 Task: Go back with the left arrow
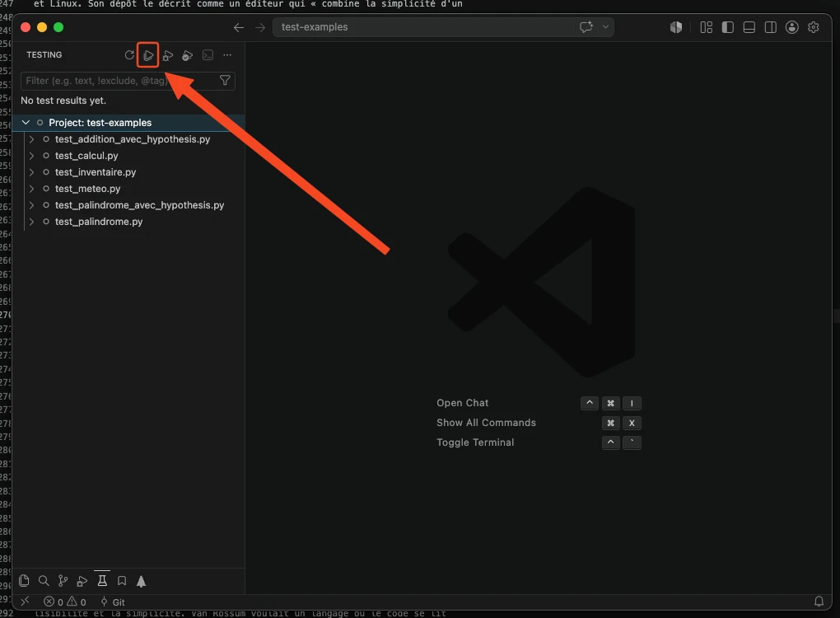[x=238, y=27]
